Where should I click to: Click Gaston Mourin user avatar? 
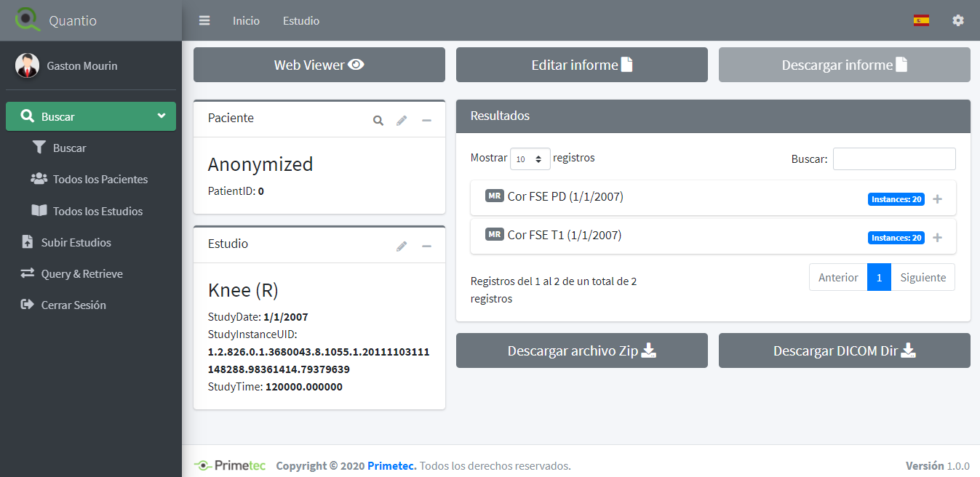click(x=27, y=65)
